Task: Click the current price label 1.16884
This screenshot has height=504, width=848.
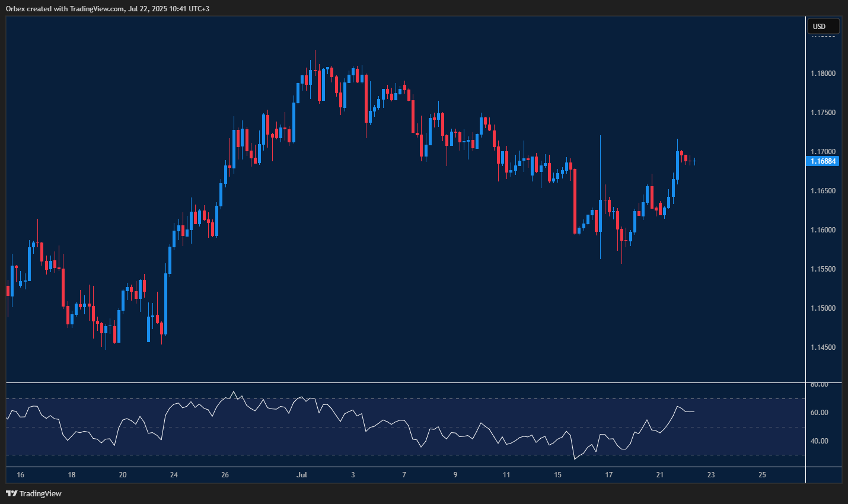Action: click(x=823, y=161)
